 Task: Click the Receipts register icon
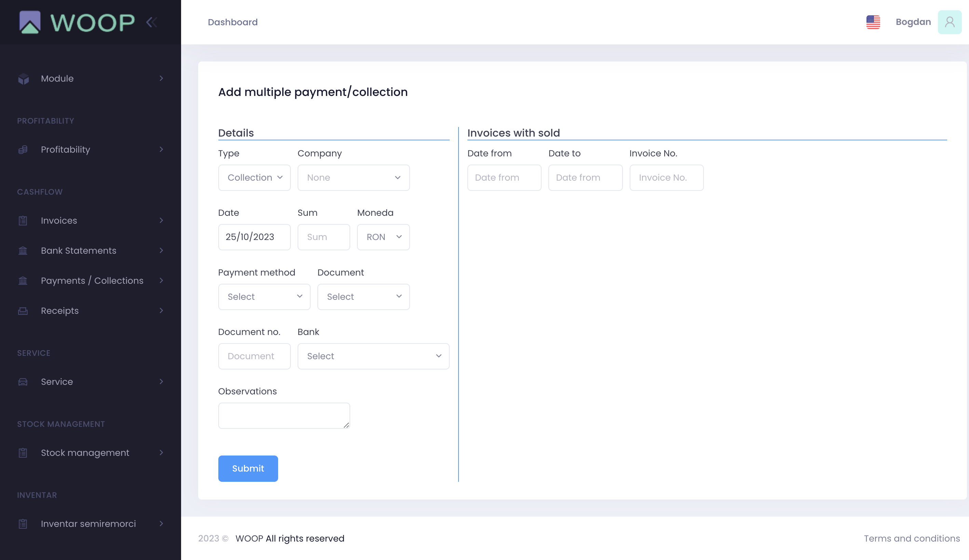point(23,311)
